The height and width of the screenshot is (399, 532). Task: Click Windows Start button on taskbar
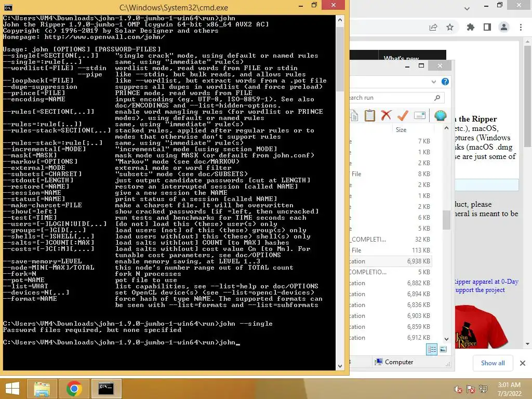point(12,389)
